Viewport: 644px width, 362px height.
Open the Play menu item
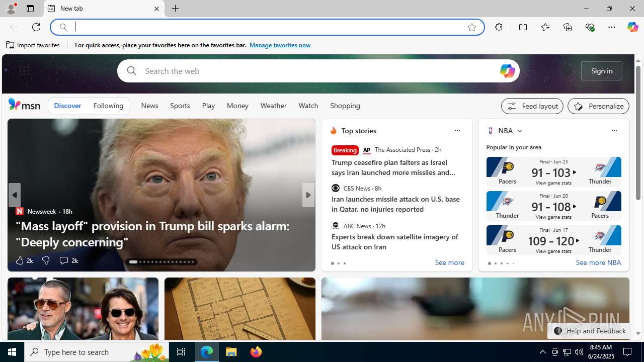pos(208,106)
